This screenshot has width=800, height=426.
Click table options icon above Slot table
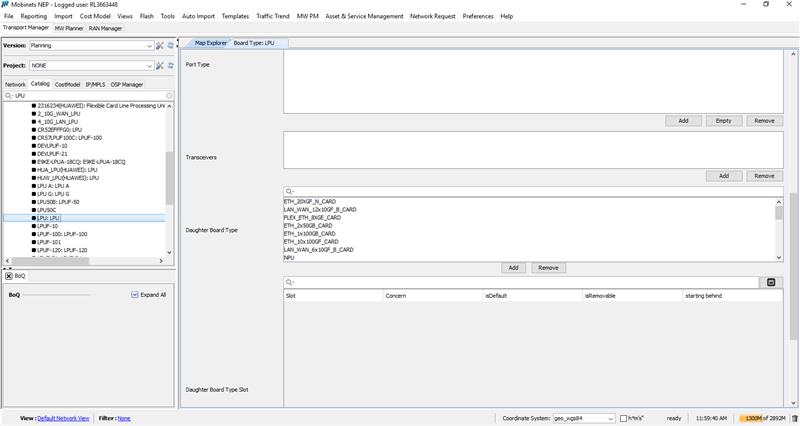click(771, 283)
